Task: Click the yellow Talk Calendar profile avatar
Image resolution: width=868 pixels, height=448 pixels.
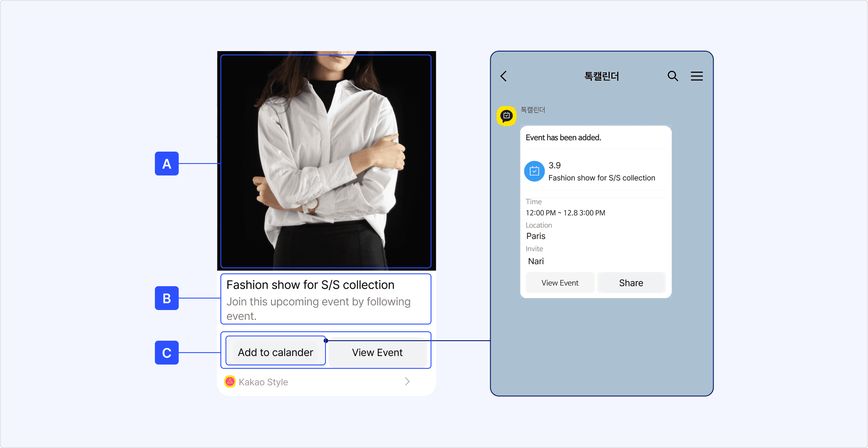Action: point(506,116)
